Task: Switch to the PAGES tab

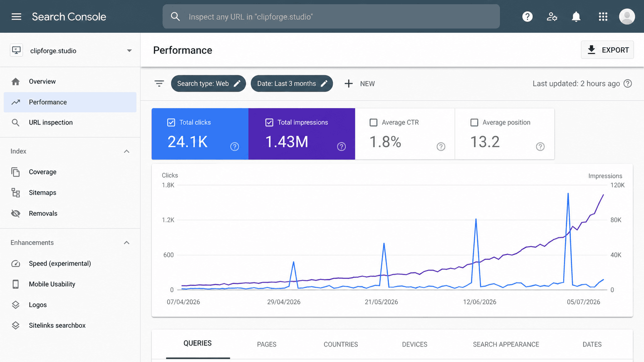Action: point(267,344)
